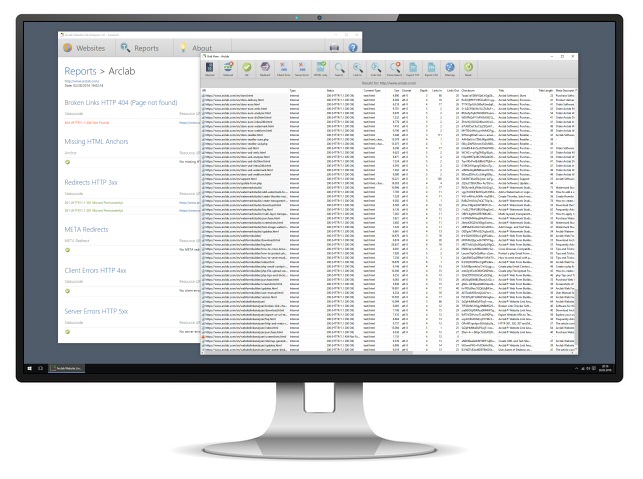Filter grid by Internal links icon
This screenshot has width=643, height=479.
pos(210,68)
